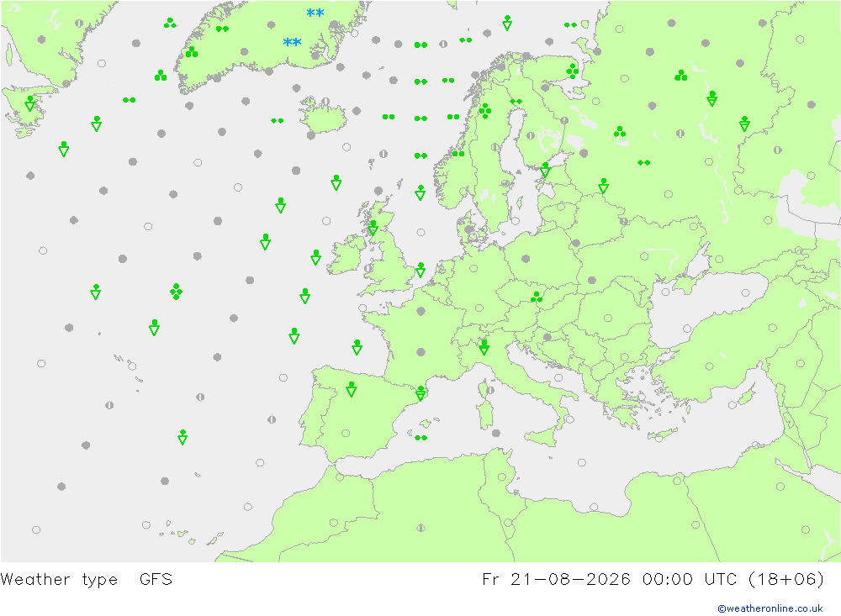The image size is (841, 616).
Task: Click the grey cloud symbol over western Ukraine
Action: click(592, 281)
